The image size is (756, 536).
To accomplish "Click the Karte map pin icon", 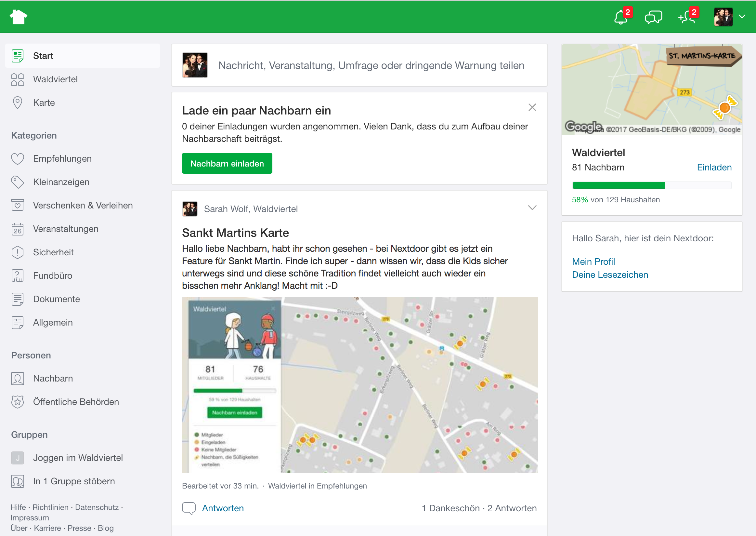I will (x=18, y=103).
